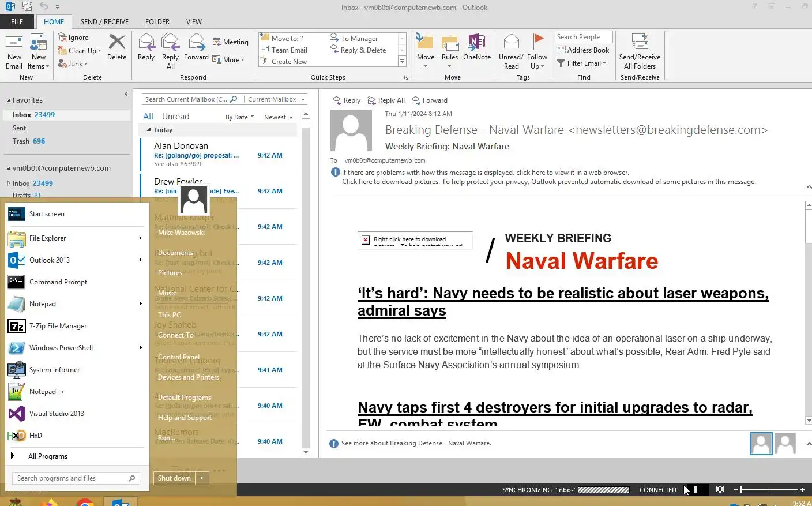812x506 pixels.
Task: Launch Visual Studio 2013
Action: tap(75, 414)
